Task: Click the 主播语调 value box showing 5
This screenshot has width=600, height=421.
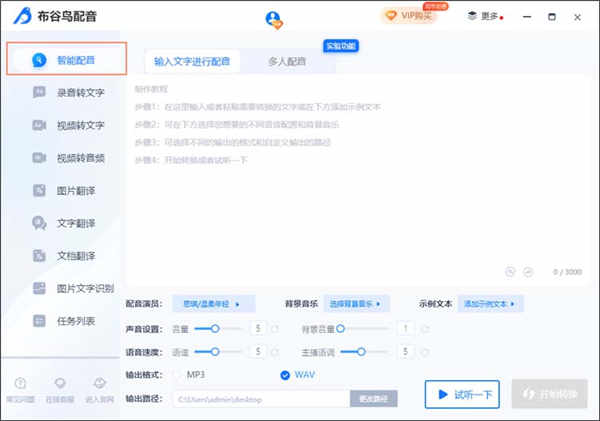Action: (406, 351)
